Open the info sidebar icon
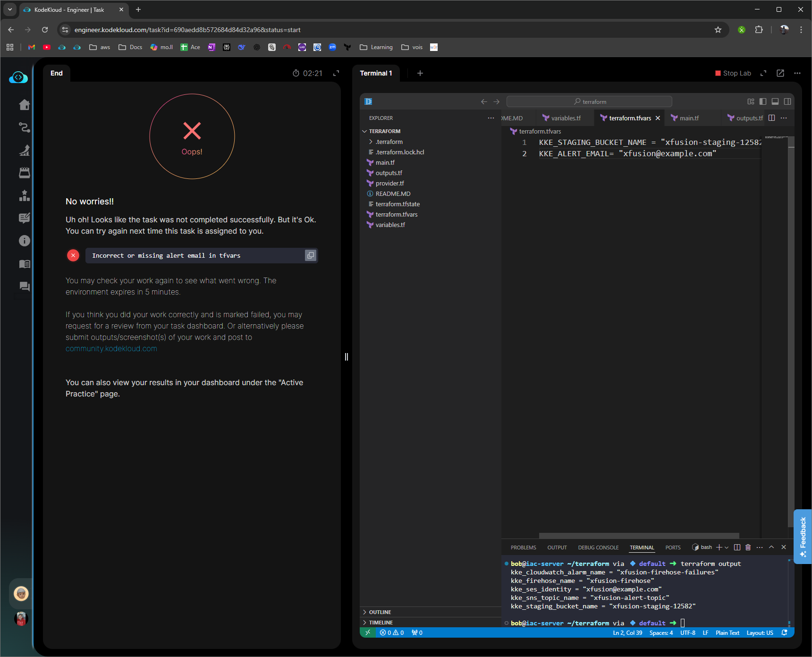The width and height of the screenshot is (812, 657). [25, 241]
